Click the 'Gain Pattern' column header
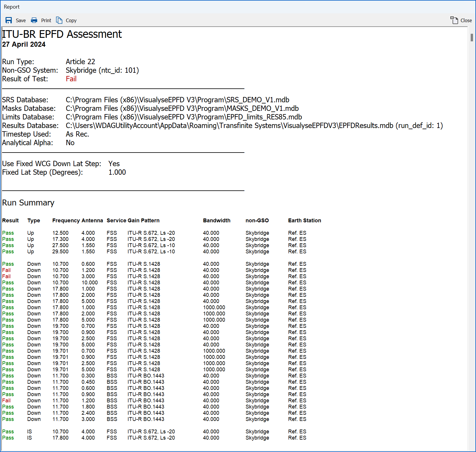 pyautogui.click(x=144, y=221)
